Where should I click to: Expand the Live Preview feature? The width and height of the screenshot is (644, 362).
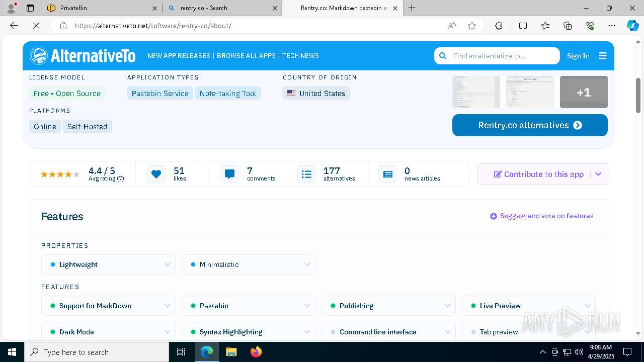pyautogui.click(x=529, y=306)
